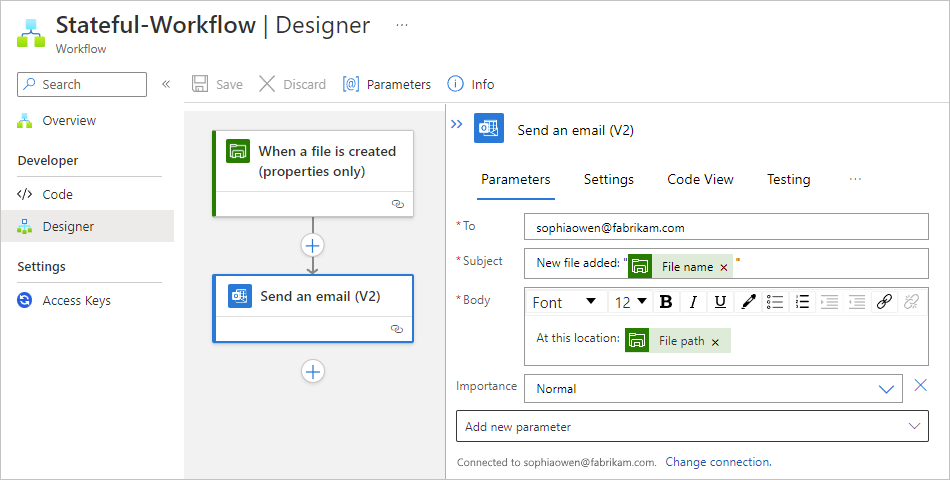Remove the Importance parameter

coord(921,386)
